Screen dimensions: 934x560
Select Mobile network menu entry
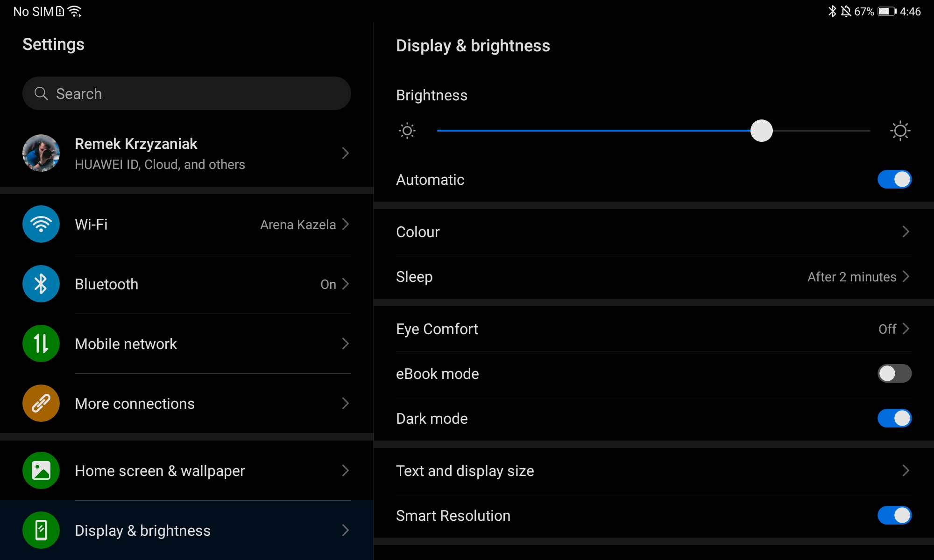126,344
